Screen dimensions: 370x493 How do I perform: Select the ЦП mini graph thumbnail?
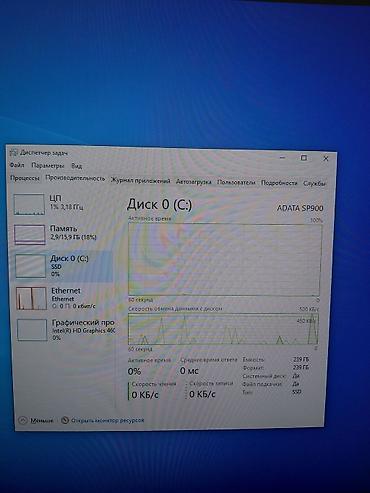[29, 204]
